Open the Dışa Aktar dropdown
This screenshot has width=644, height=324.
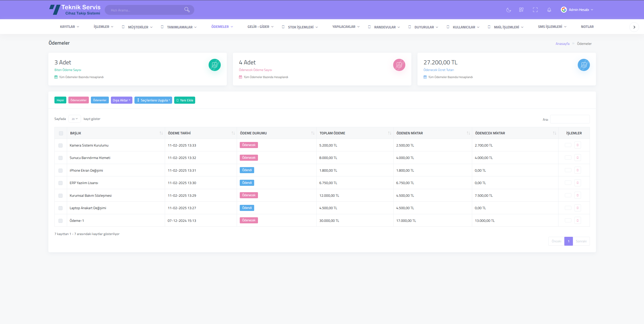tap(122, 100)
